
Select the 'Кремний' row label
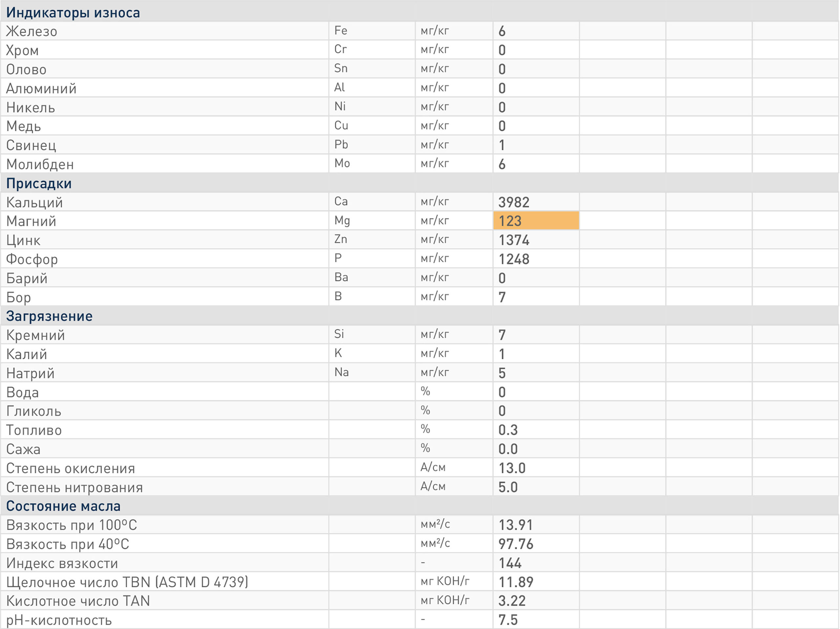[x=35, y=335]
